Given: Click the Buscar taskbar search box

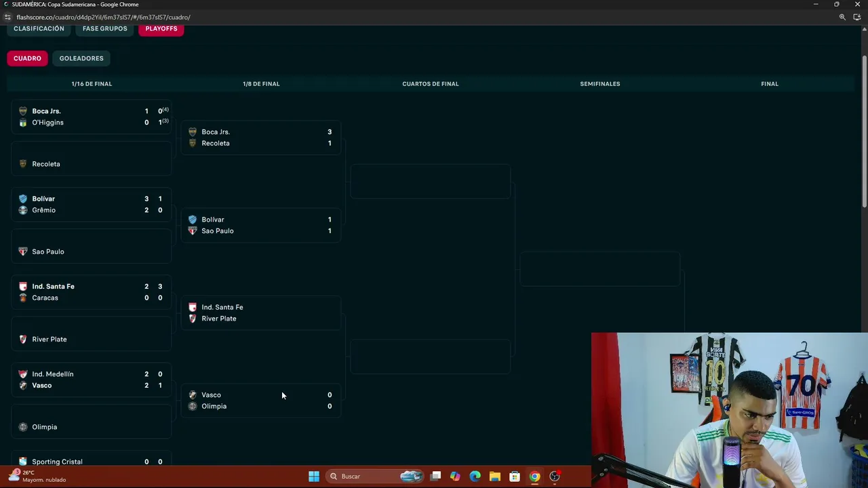Looking at the screenshot, I should 376,476.
